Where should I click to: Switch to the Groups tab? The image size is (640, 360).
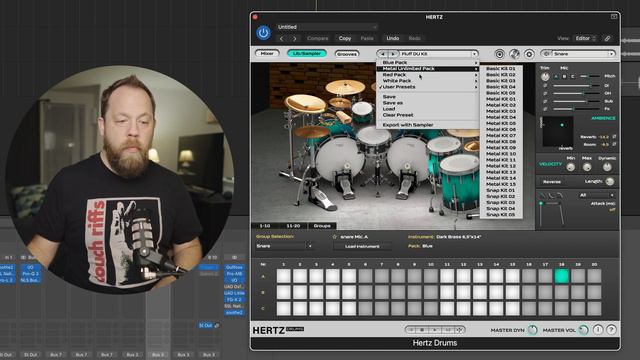[x=322, y=226]
